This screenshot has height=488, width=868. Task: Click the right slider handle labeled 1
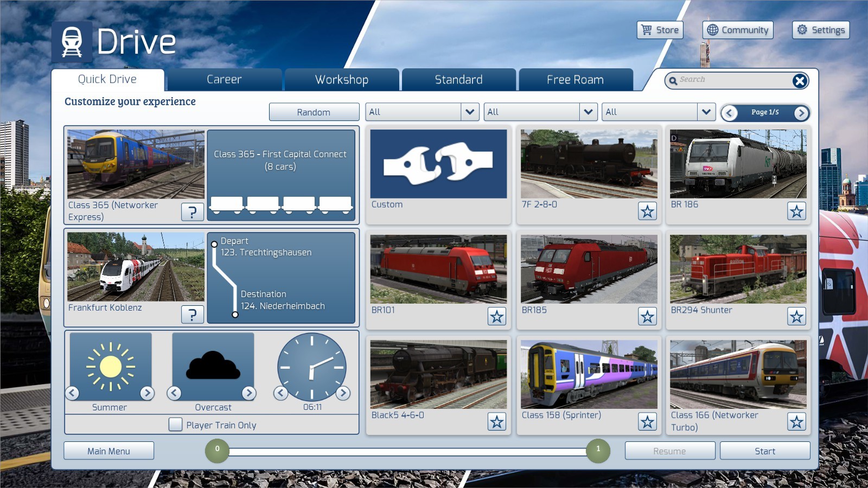[598, 451]
